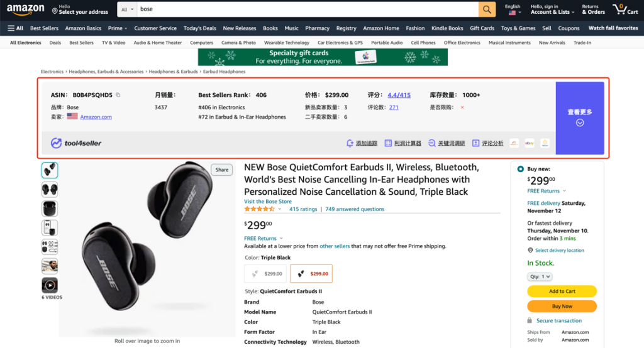Open the hamburger All menu
This screenshot has width=644, height=348.
(x=16, y=28)
